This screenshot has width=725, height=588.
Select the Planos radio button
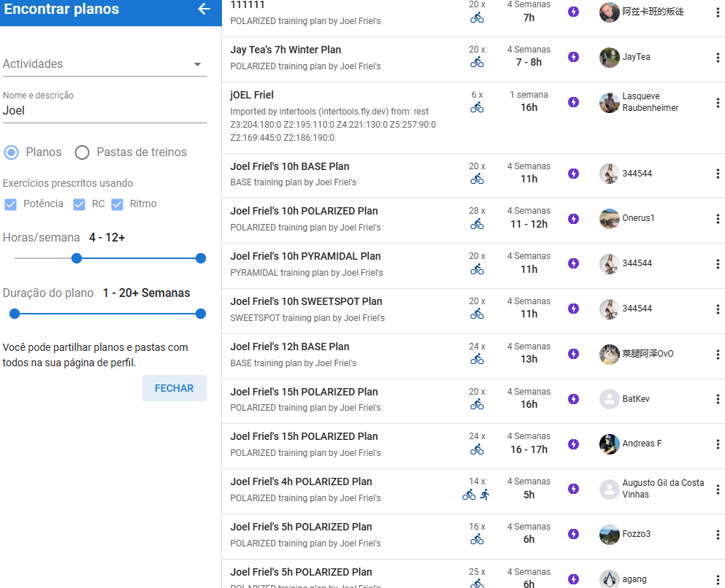[x=11, y=152]
